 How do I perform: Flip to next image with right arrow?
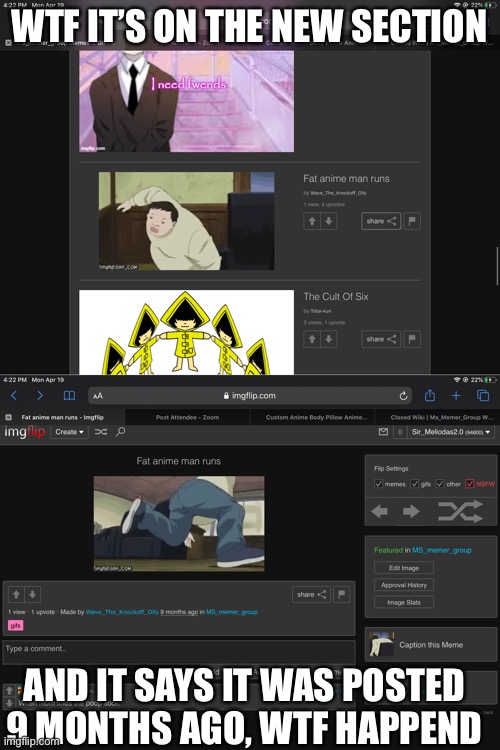click(411, 511)
